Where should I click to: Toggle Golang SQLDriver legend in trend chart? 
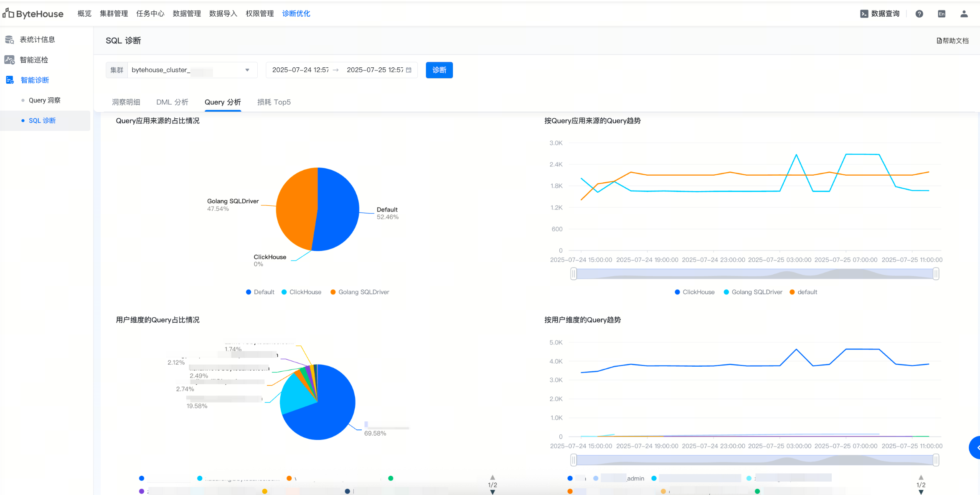pyautogui.click(x=753, y=292)
